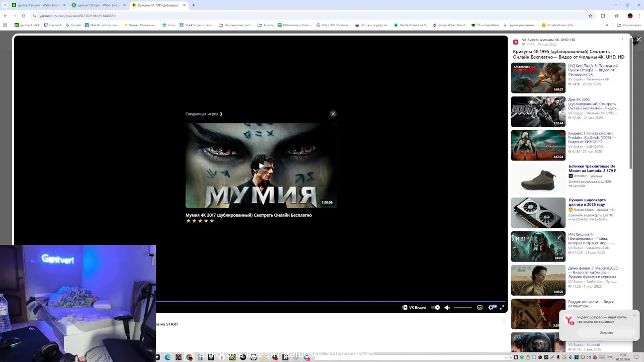
Task: Open the Google bookmark
Action: point(73,25)
